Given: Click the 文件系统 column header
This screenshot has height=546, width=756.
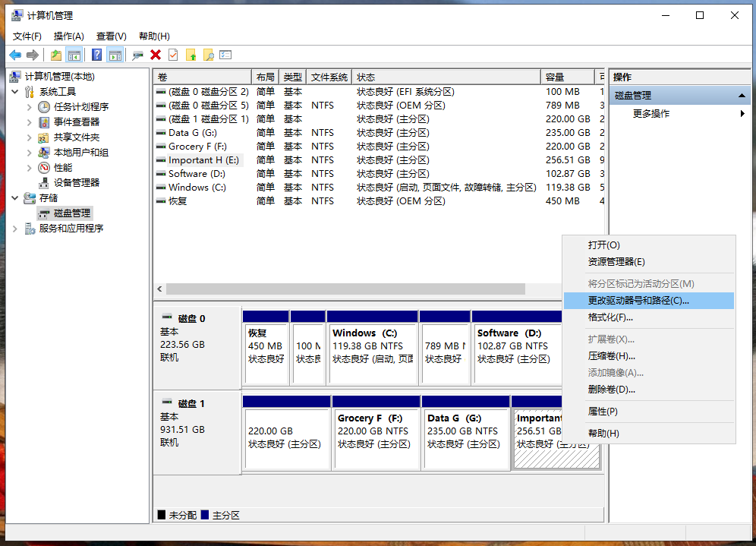Looking at the screenshot, I should point(329,77).
